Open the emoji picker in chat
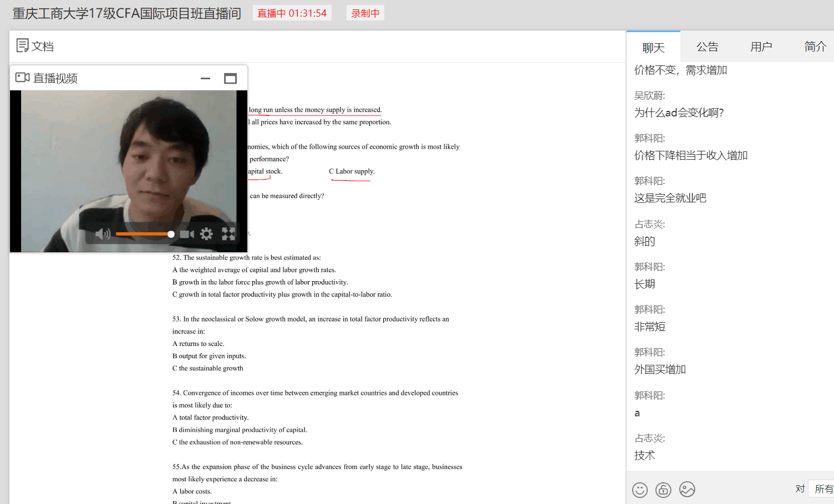 coord(640,490)
